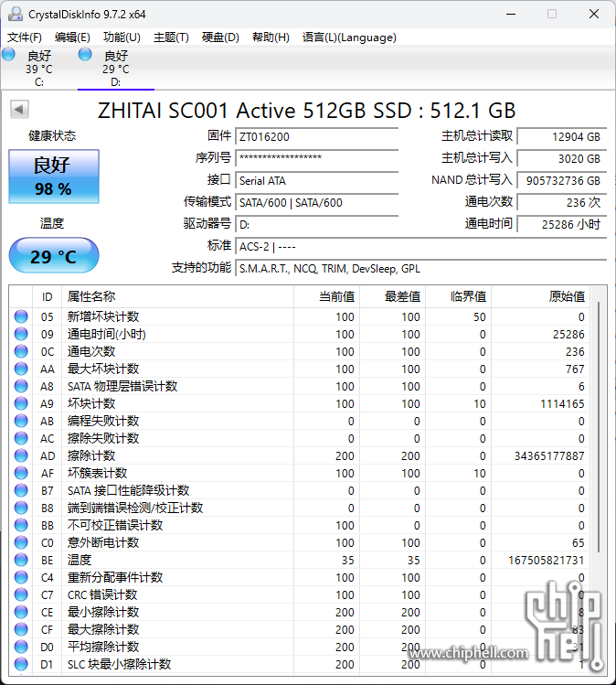Click the status dot for CF 最大擦除计数

21,629
